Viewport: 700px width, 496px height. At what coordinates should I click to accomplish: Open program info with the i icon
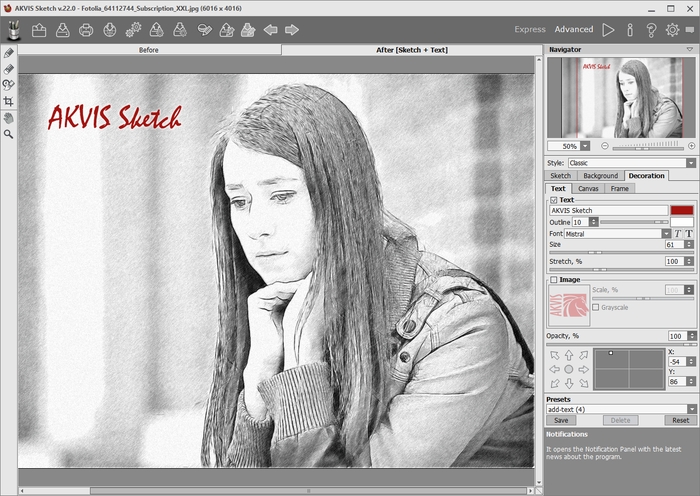pos(630,30)
